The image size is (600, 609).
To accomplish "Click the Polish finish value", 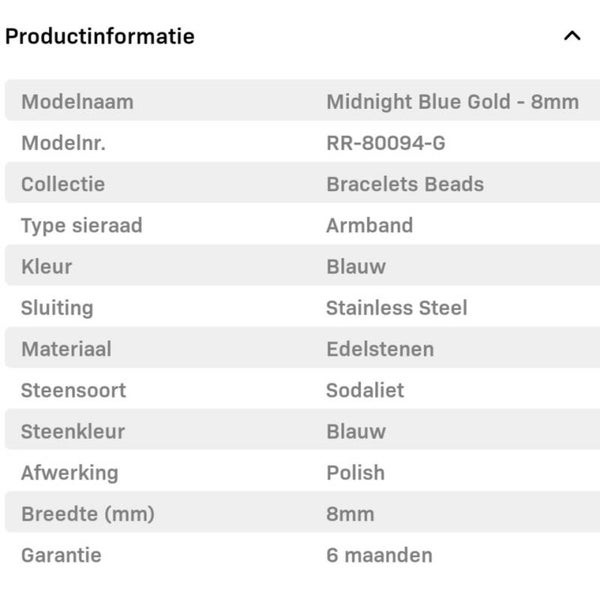I will (x=355, y=472).
